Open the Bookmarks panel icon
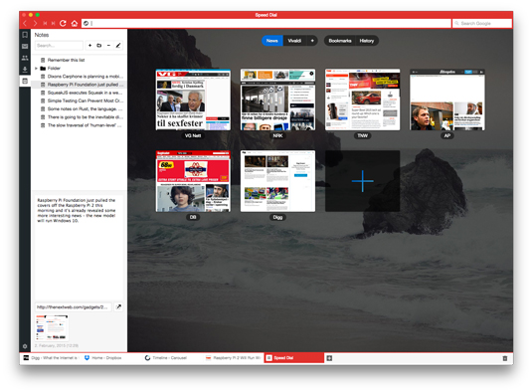Image resolution: width=532 pixels, height=392 pixels. [25, 35]
